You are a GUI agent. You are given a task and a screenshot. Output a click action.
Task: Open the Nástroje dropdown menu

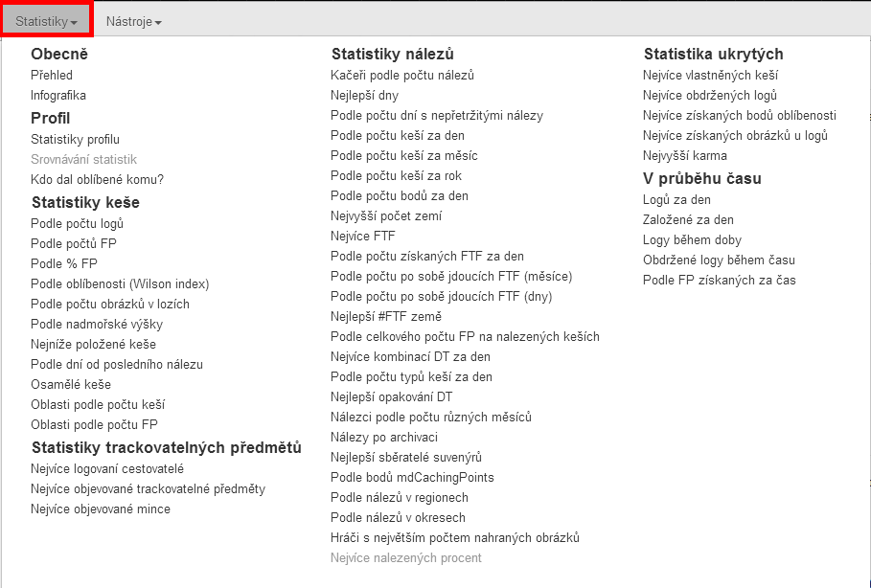point(134,22)
